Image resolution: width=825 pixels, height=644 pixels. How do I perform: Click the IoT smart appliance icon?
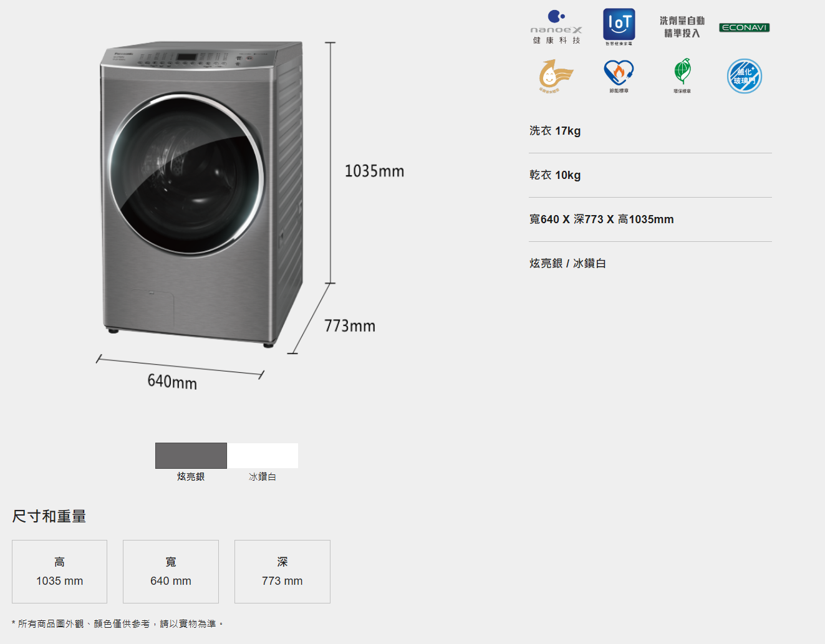(619, 27)
